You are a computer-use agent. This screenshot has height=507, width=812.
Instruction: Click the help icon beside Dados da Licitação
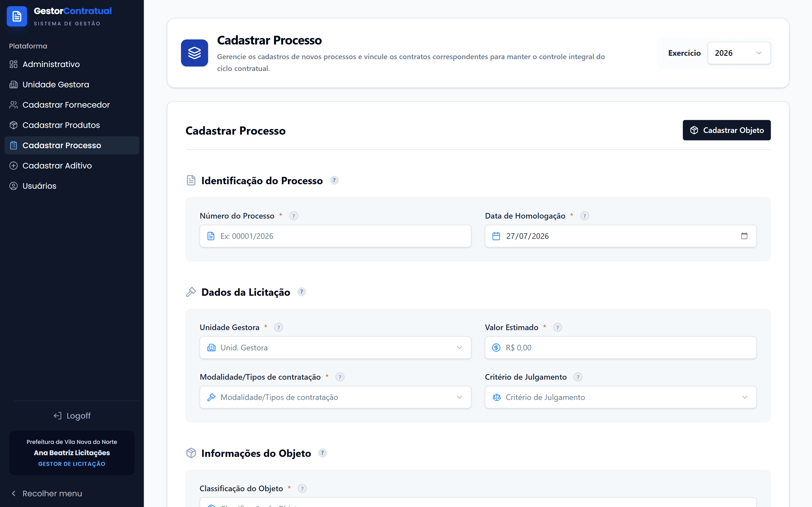click(x=301, y=292)
